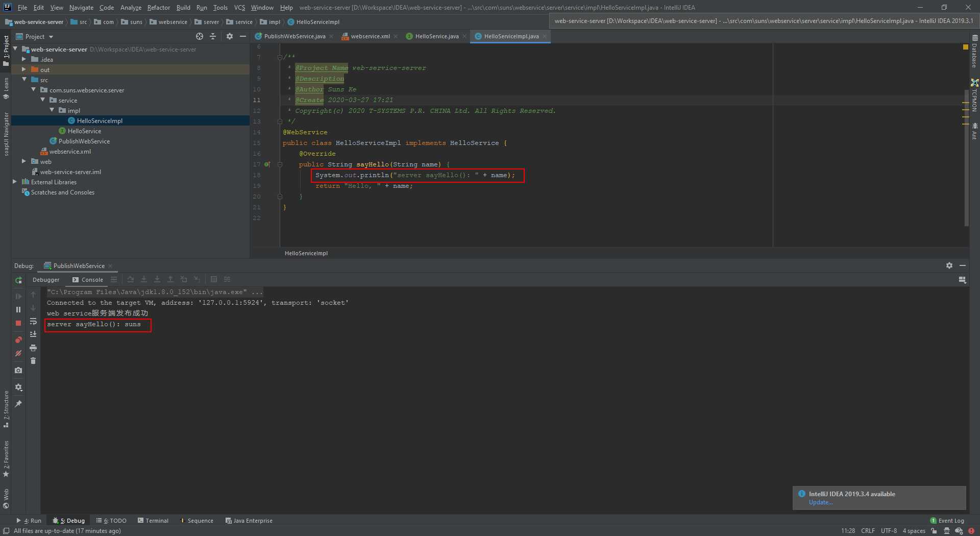Expand the External Libraries node

pyautogui.click(x=15, y=182)
